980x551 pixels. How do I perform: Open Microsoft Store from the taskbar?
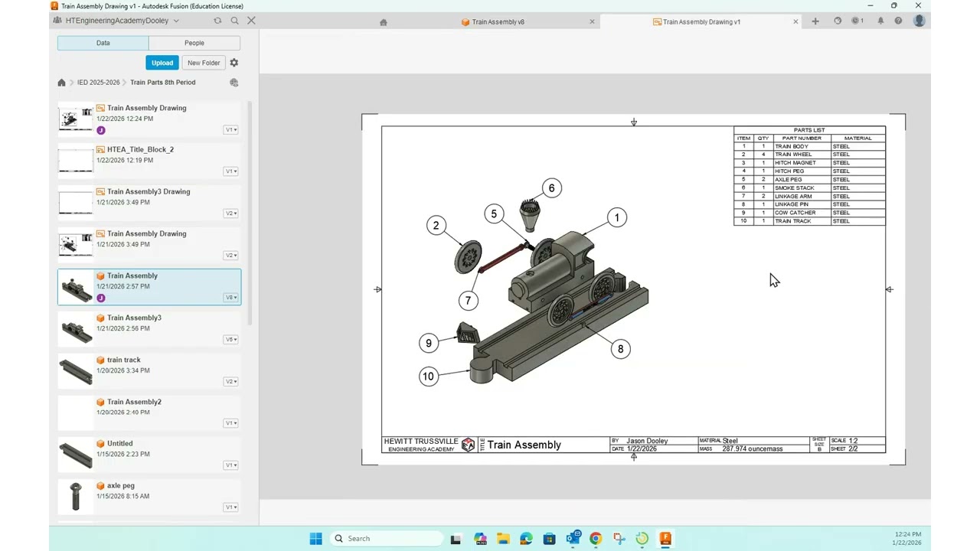click(549, 539)
